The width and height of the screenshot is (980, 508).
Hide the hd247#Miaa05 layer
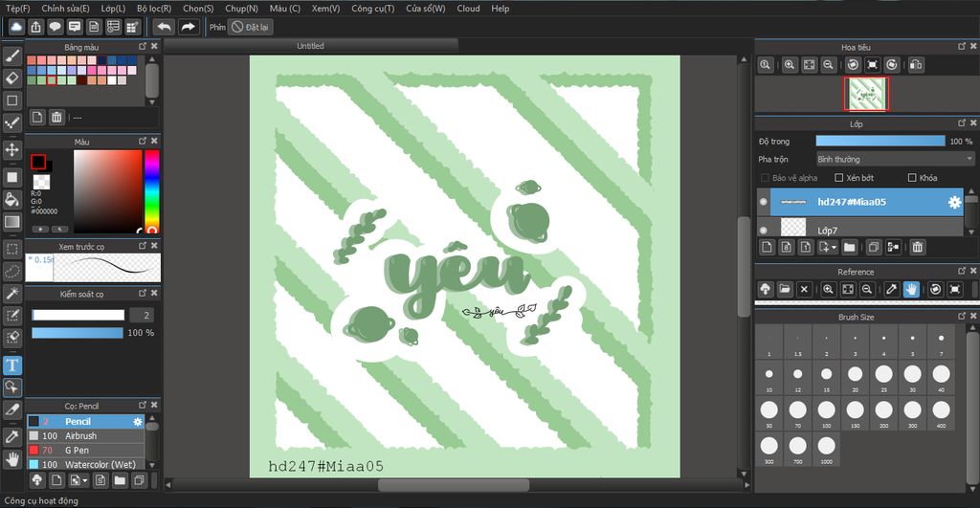pyautogui.click(x=763, y=202)
